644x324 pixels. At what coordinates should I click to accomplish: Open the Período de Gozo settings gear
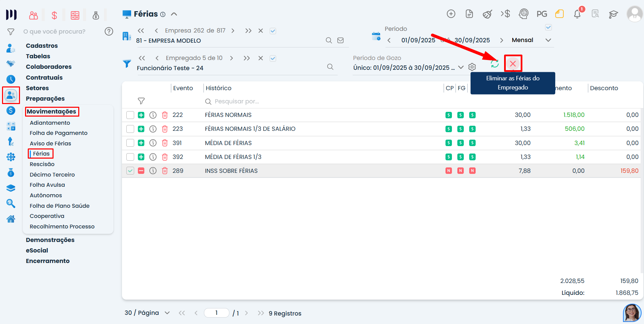coord(472,67)
